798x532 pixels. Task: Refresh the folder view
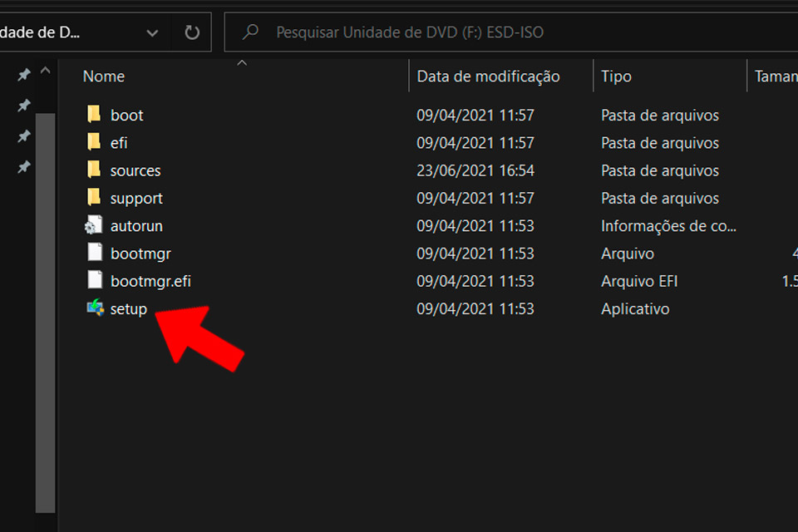click(192, 32)
